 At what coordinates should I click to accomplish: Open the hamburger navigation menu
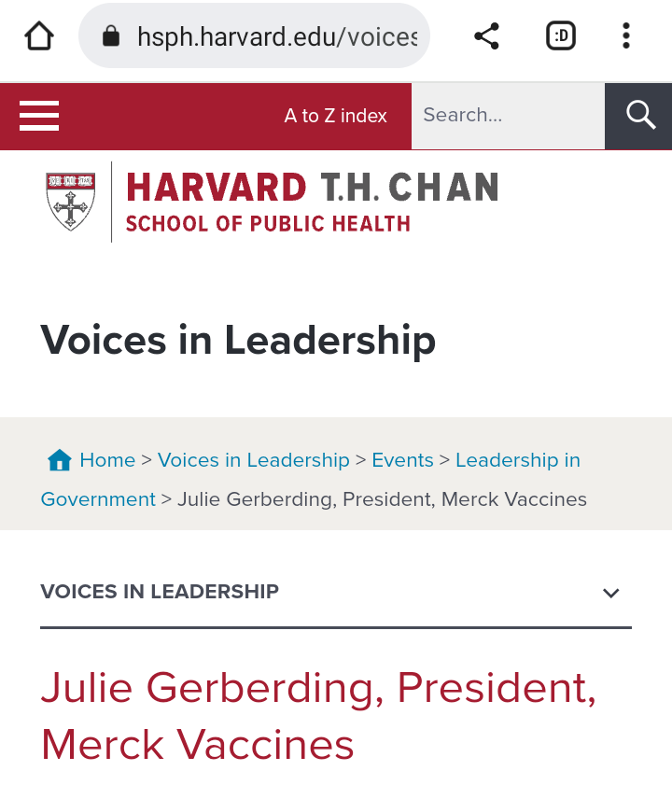39,116
